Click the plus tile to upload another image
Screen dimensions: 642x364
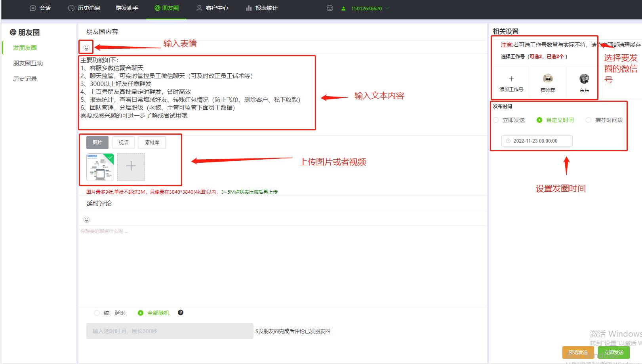click(131, 167)
